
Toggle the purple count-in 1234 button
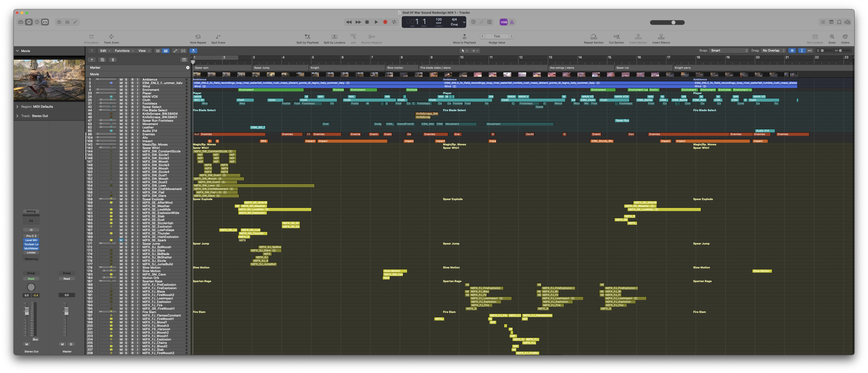503,22
